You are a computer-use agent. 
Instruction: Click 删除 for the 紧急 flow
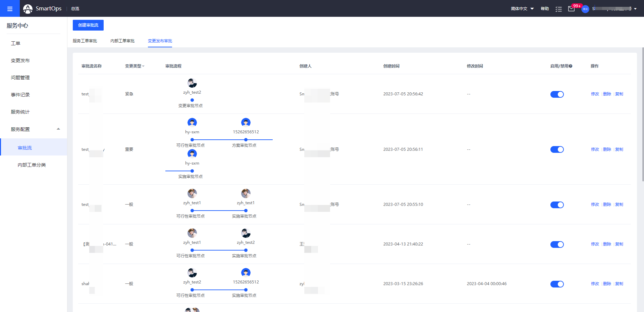[x=607, y=94]
